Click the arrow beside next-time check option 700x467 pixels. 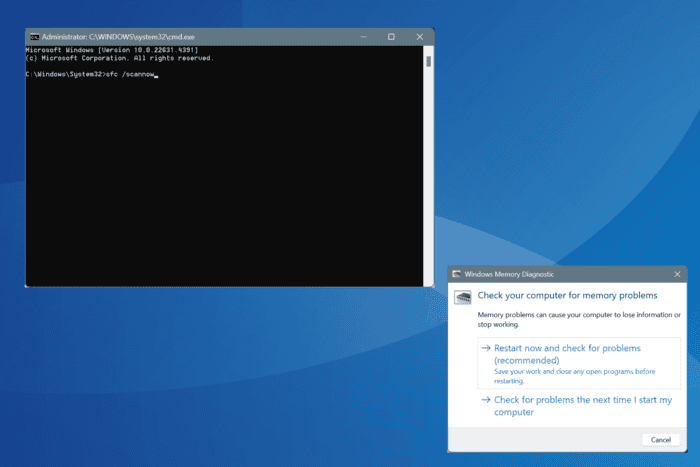pyautogui.click(x=486, y=400)
